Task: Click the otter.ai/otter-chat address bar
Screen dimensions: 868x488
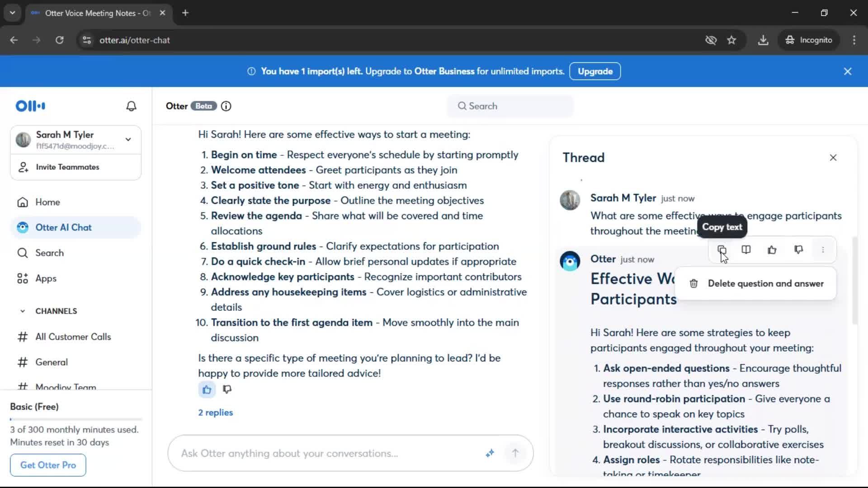Action: click(x=135, y=40)
